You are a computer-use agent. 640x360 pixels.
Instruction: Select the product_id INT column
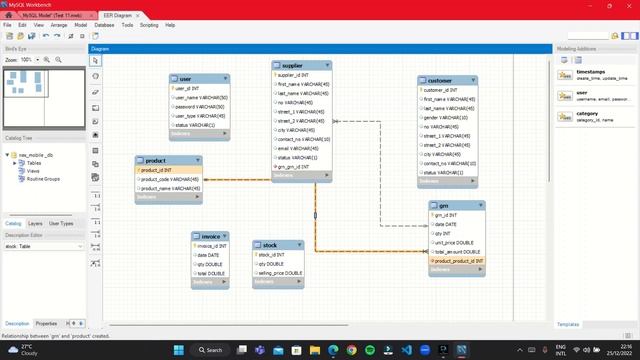click(169, 170)
